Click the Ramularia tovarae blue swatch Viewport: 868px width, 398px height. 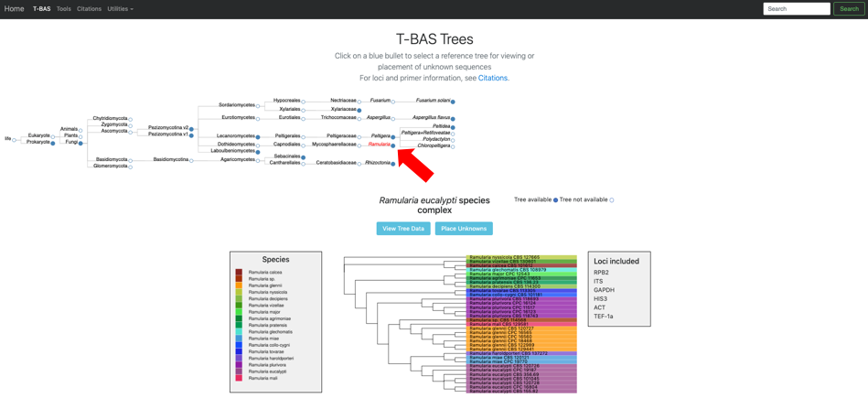239,351
